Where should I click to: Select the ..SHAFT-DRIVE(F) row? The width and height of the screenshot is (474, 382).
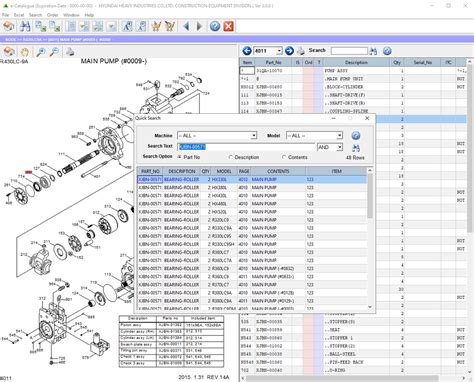[x=353, y=95]
